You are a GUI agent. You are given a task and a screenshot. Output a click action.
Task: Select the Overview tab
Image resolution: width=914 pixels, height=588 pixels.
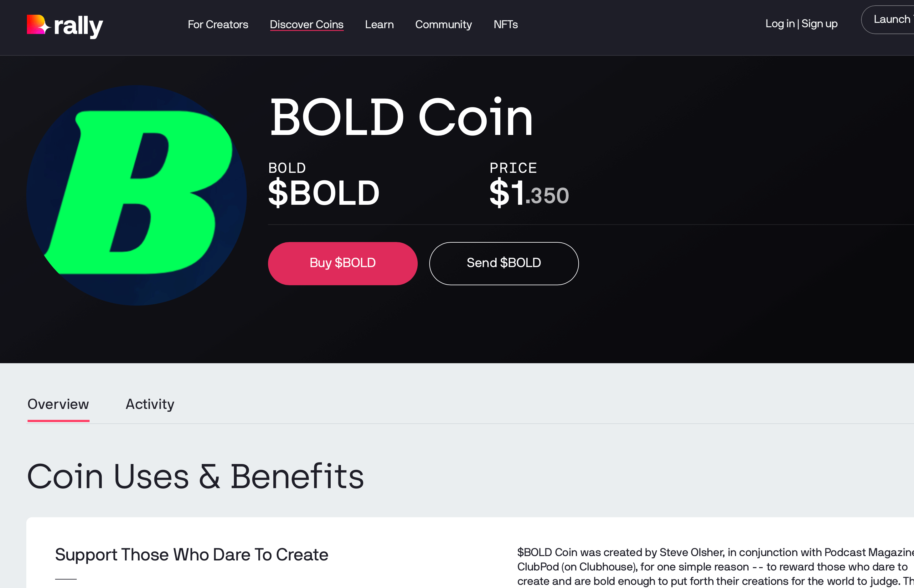(58, 404)
